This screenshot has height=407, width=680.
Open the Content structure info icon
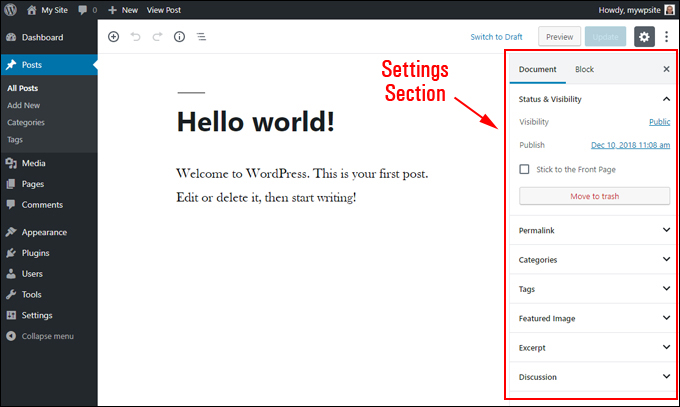179,37
